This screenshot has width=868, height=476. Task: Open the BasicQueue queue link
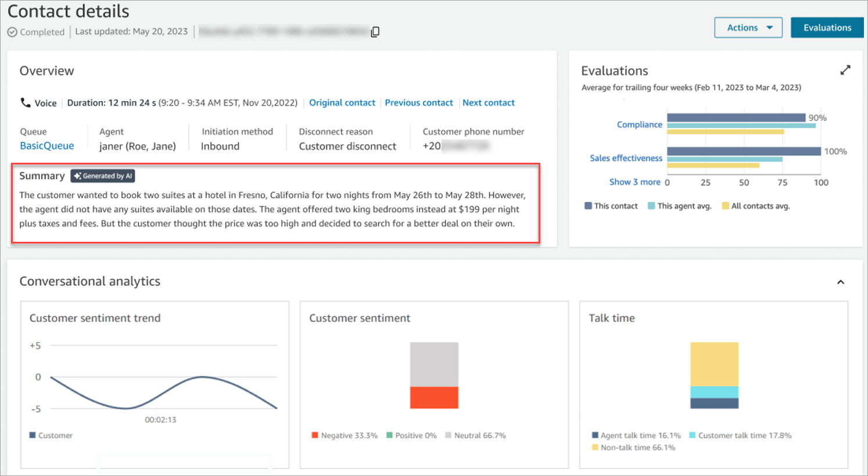[x=46, y=146]
